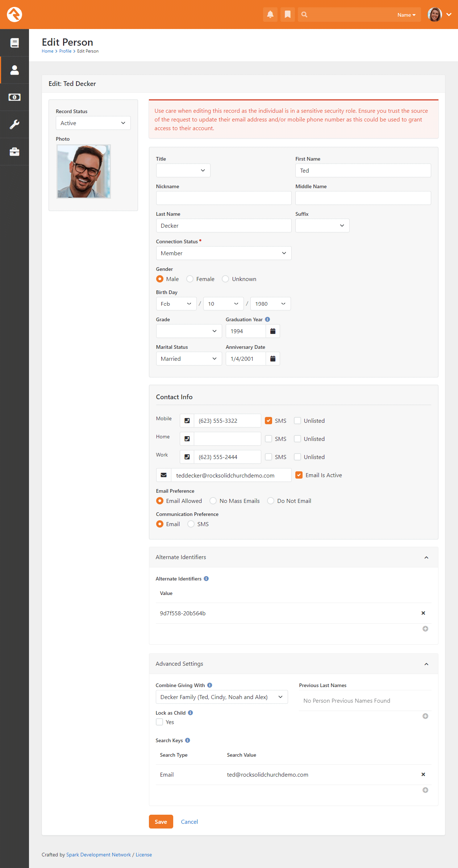Open user menu chevron next to avatar
Viewport: 458px width, 868px height.
pos(449,15)
